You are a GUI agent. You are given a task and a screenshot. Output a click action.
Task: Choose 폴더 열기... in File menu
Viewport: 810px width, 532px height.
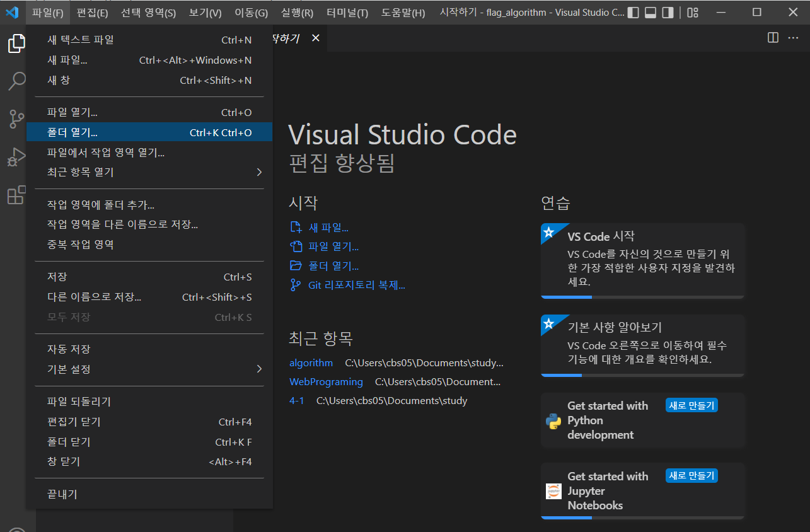(x=149, y=132)
